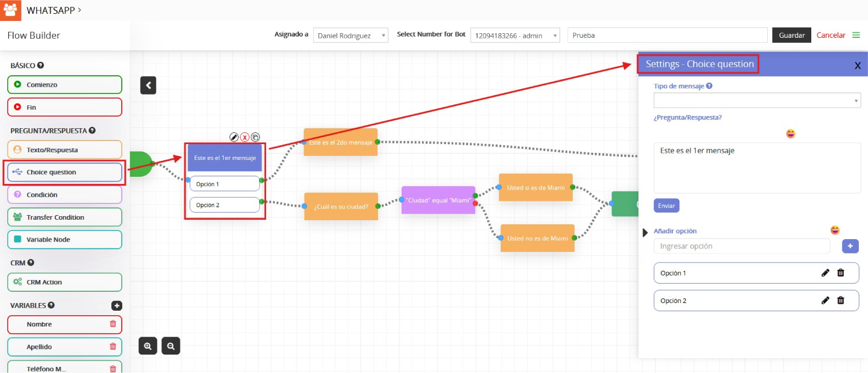Add a new variable with plus icon
Viewport: 868px width, 373px height.
(116, 306)
